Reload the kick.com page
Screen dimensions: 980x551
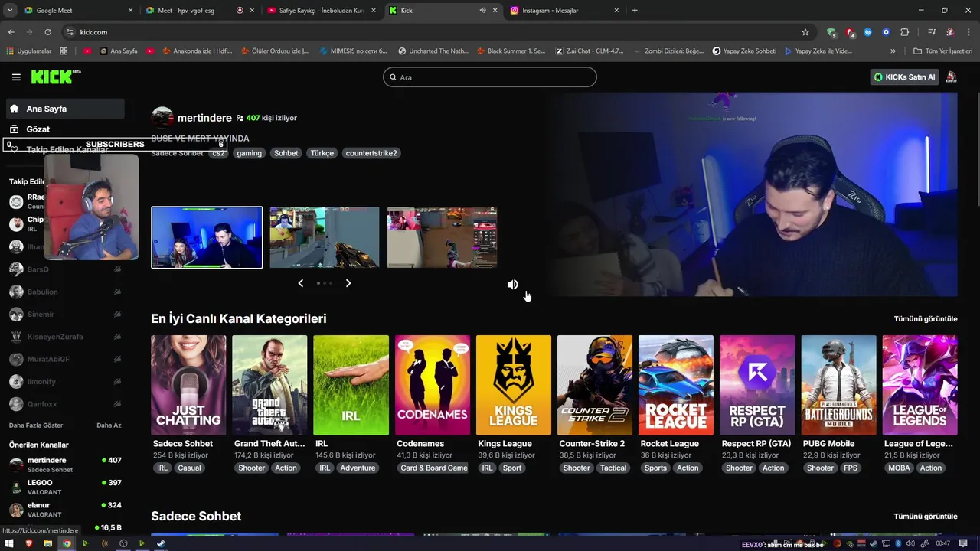tap(47, 32)
